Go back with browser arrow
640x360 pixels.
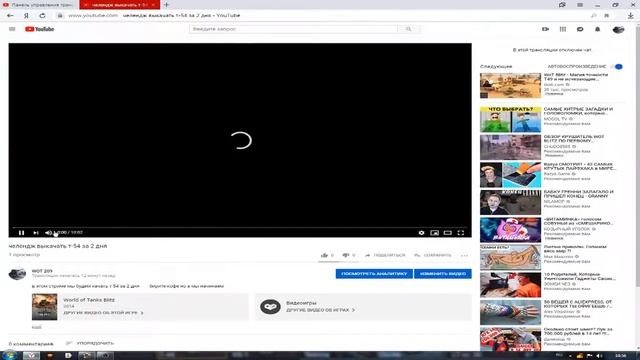coord(10,16)
